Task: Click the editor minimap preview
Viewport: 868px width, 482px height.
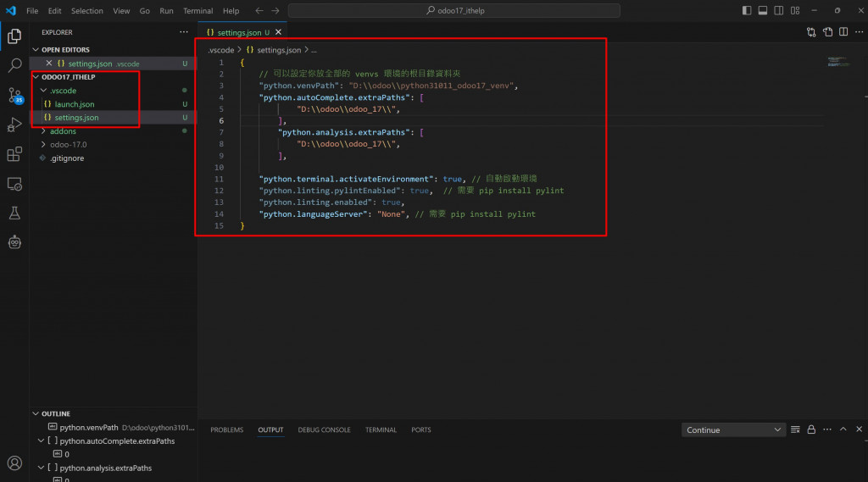Action: tap(838, 62)
